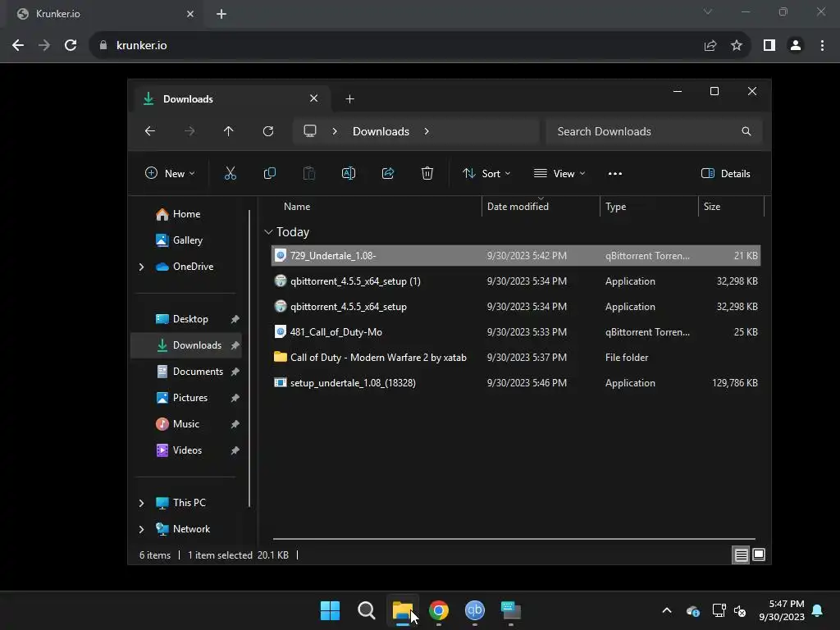Image resolution: width=840 pixels, height=630 pixels.
Task: Expand OneDrive in navigation pane
Action: (x=141, y=267)
